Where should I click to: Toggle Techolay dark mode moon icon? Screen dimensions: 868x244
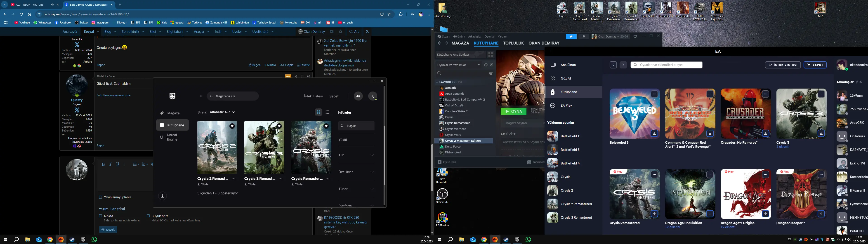(x=367, y=32)
